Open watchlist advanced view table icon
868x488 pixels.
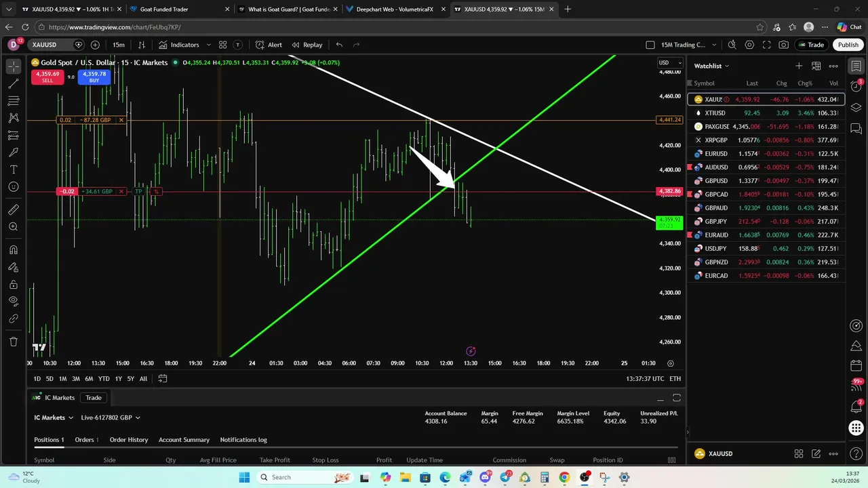pyautogui.click(x=816, y=66)
